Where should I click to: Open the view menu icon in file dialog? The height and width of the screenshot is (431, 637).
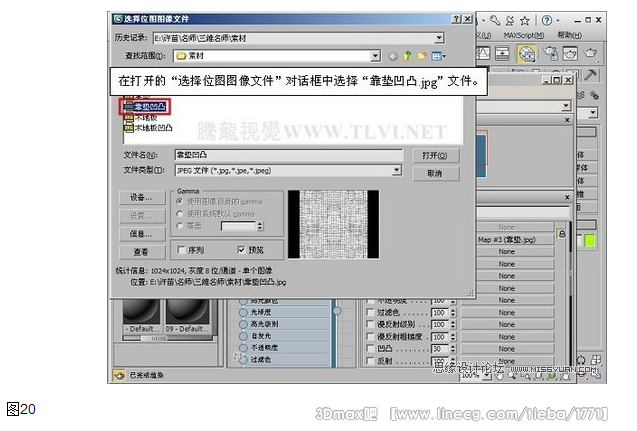(438, 56)
